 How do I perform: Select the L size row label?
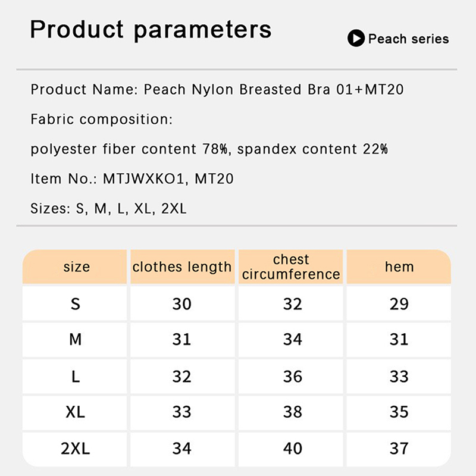pos(75,376)
